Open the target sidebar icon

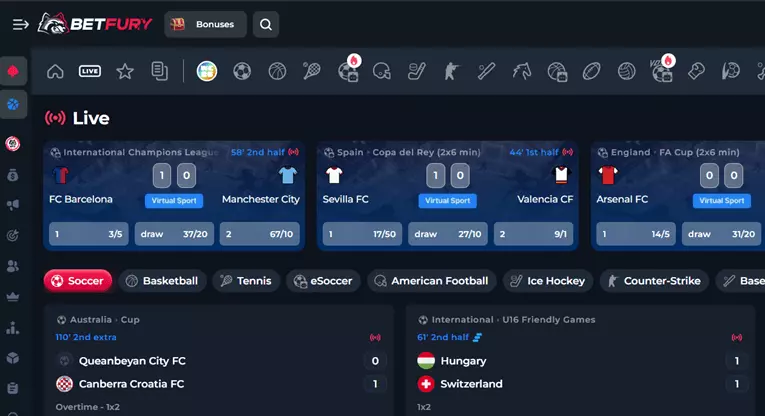tap(13, 236)
